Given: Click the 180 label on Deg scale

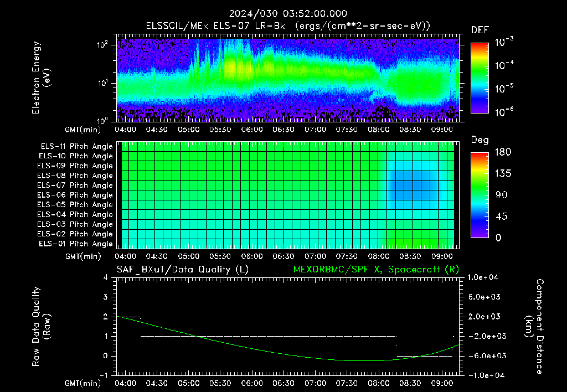Looking at the screenshot, I should [x=503, y=152].
